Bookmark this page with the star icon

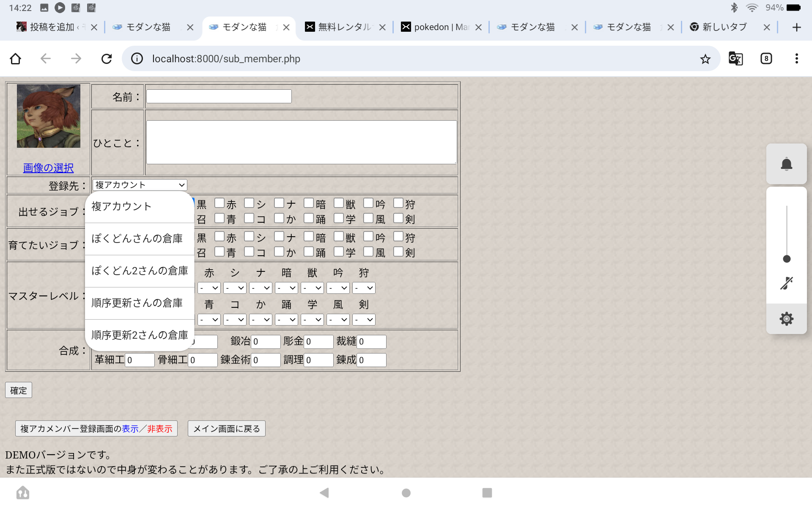coord(705,59)
